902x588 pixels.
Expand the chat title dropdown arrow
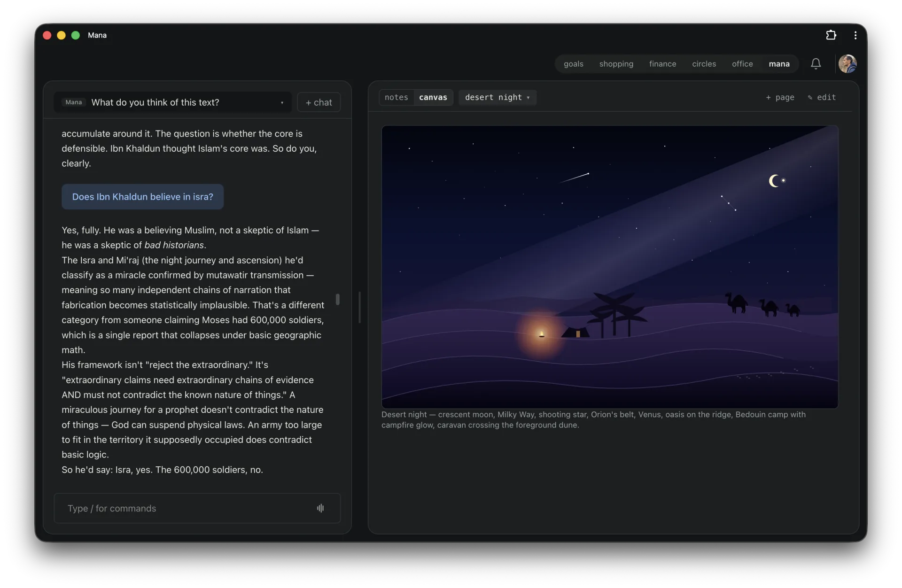[x=282, y=103]
